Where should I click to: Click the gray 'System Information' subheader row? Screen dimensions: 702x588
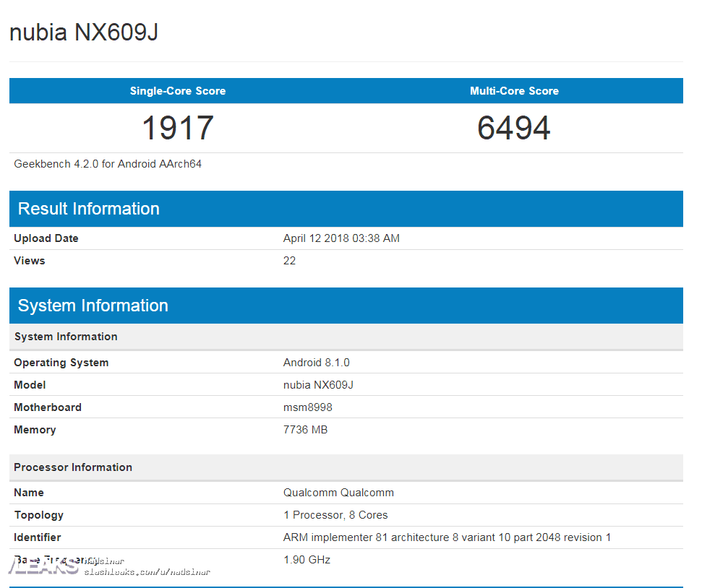tap(346, 337)
